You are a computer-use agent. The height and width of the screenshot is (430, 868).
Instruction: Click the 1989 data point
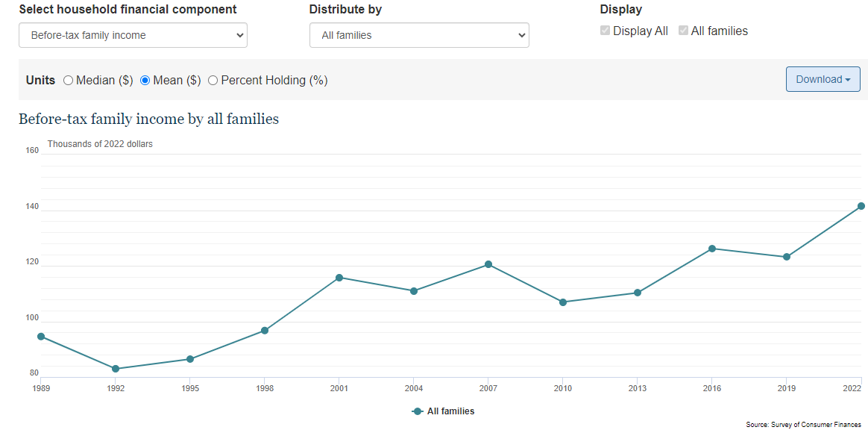41,337
